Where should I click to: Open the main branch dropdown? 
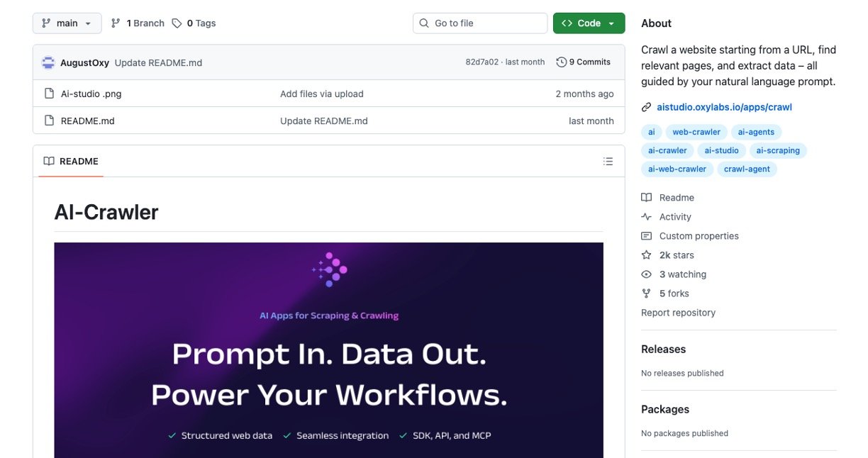[x=67, y=23]
